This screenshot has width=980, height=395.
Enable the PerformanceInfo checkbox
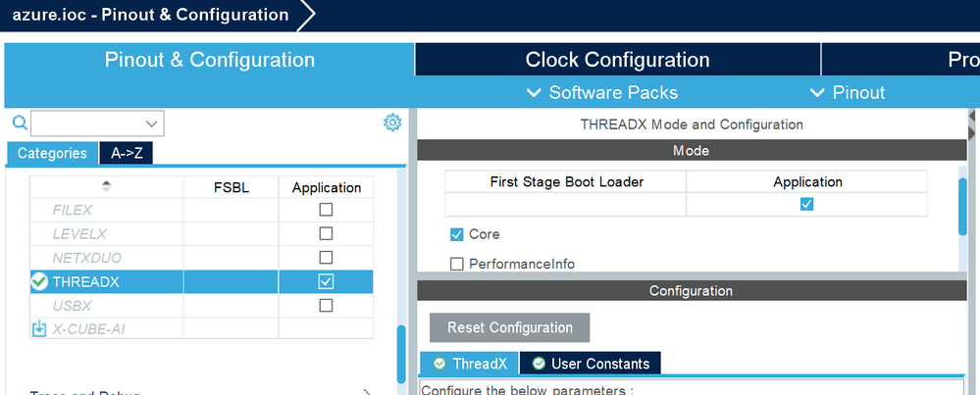click(x=456, y=264)
